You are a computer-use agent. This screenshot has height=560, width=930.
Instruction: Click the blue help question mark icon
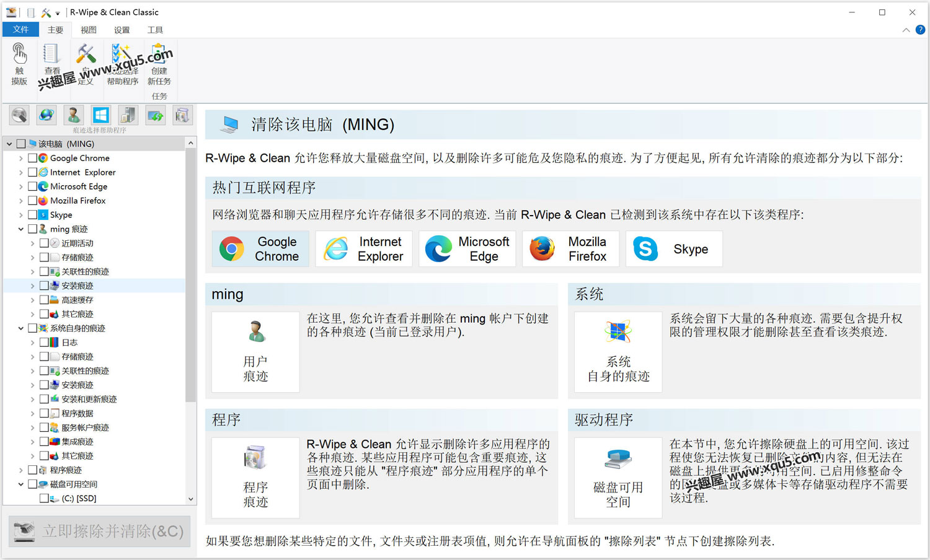[x=920, y=29]
